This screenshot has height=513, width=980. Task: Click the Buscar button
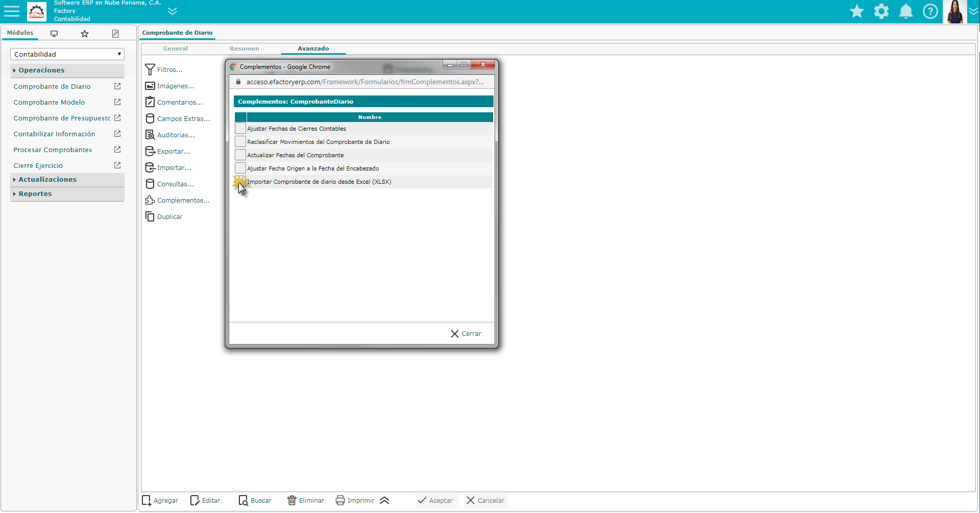click(x=255, y=501)
